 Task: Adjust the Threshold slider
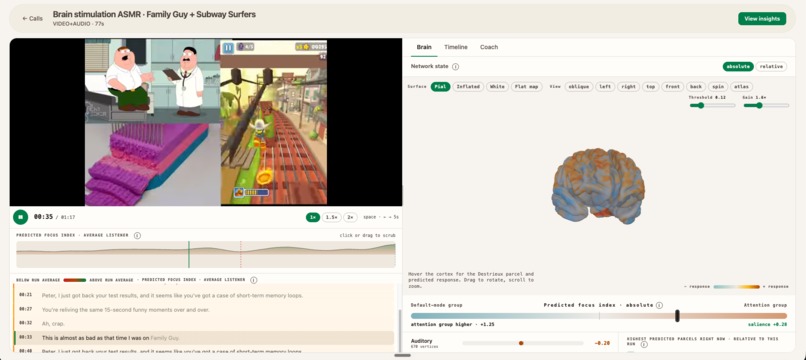[712, 105]
